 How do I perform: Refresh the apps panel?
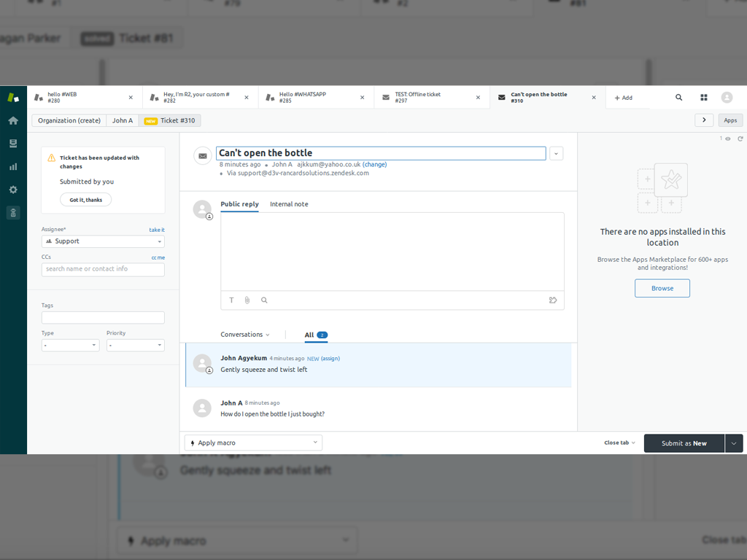(x=740, y=139)
